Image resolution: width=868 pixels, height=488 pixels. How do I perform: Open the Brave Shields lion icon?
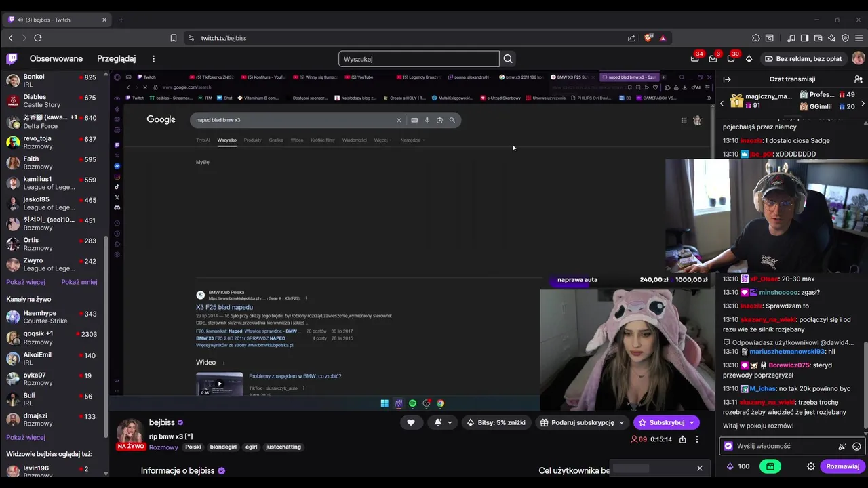tap(648, 38)
